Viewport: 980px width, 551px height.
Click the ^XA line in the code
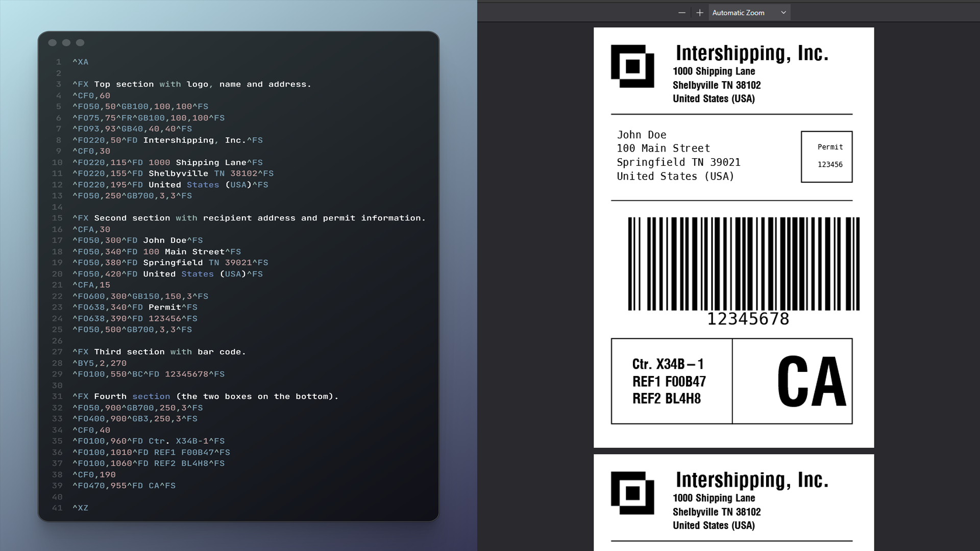(x=80, y=62)
